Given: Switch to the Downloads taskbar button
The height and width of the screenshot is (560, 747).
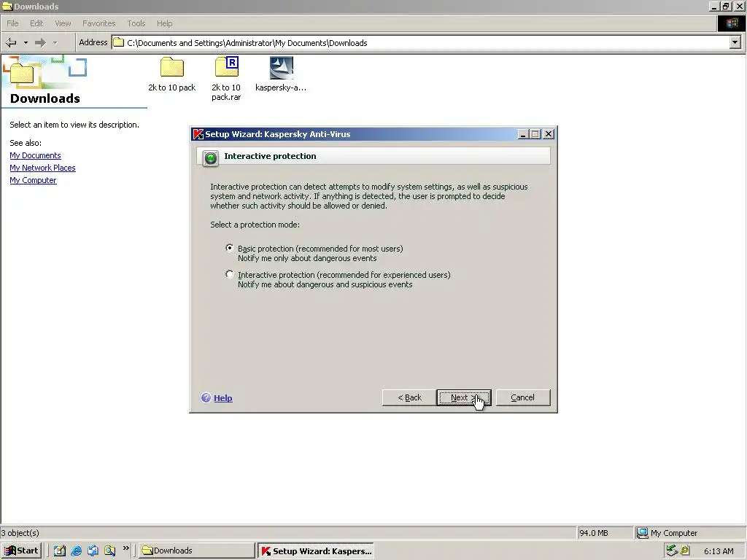Looking at the screenshot, I should point(196,551).
